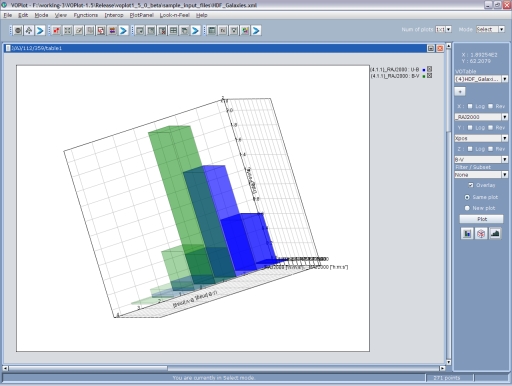
Task: Click the blue U-B legend color swatch
Action: click(424, 70)
